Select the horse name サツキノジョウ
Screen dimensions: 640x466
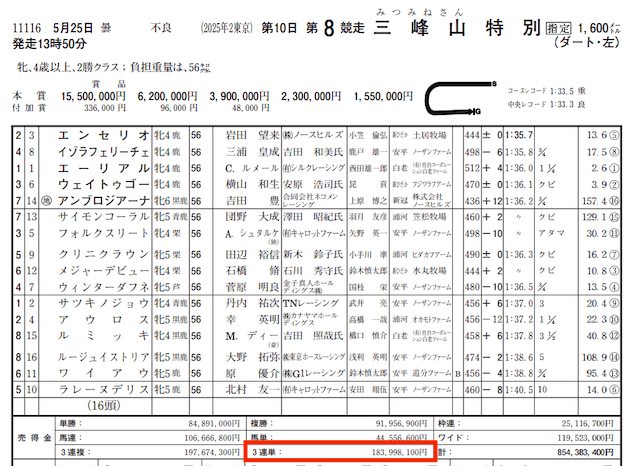(x=104, y=304)
